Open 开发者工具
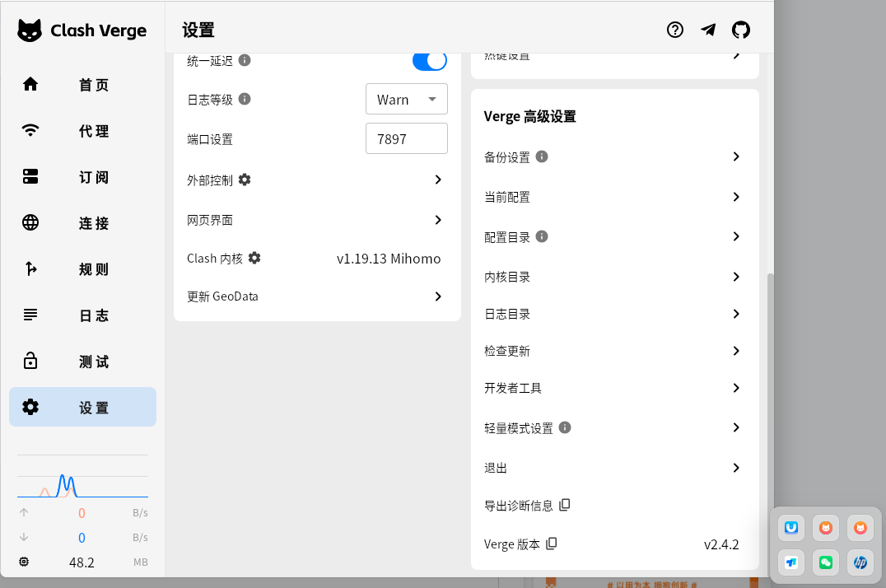 [x=615, y=388]
